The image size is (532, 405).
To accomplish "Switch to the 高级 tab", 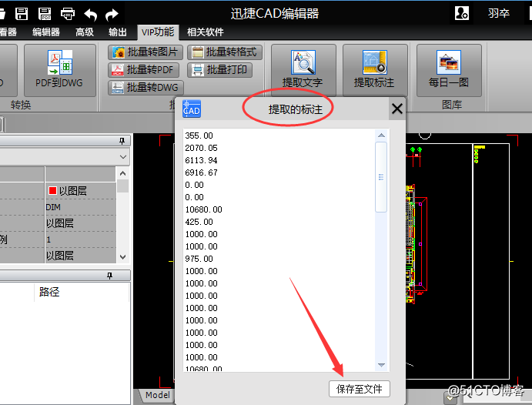I will click(x=85, y=32).
